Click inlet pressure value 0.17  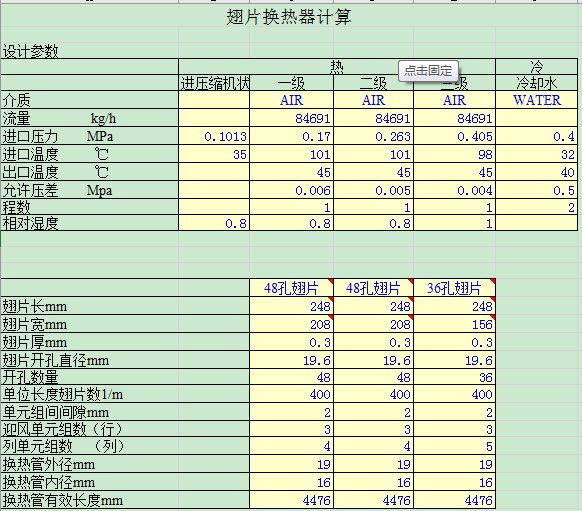tap(292, 136)
